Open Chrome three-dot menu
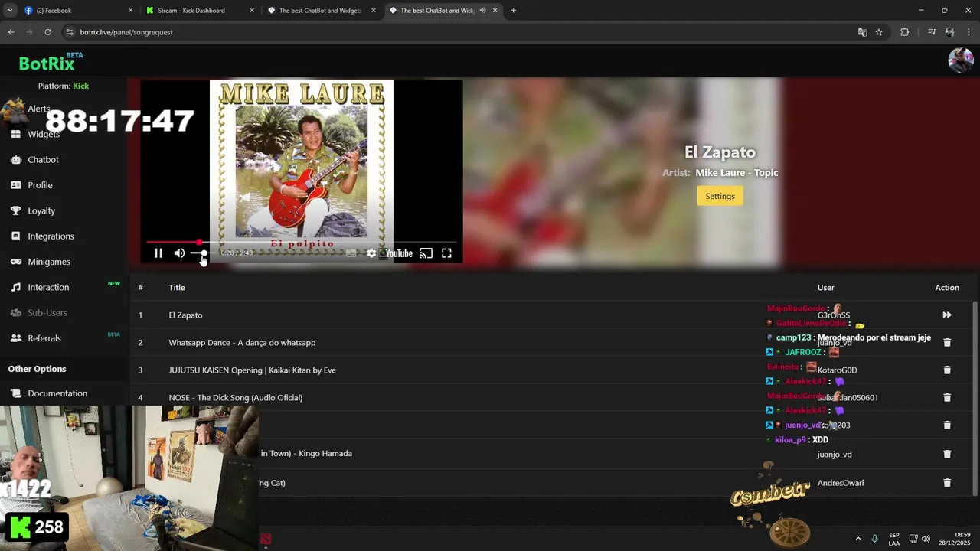Viewport: 980px width, 551px height. 969,32
